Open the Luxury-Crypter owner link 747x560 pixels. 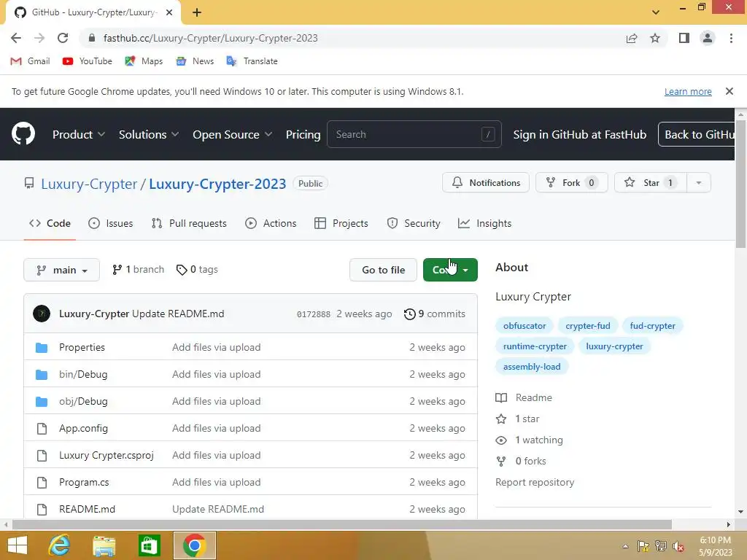pyautogui.click(x=89, y=184)
